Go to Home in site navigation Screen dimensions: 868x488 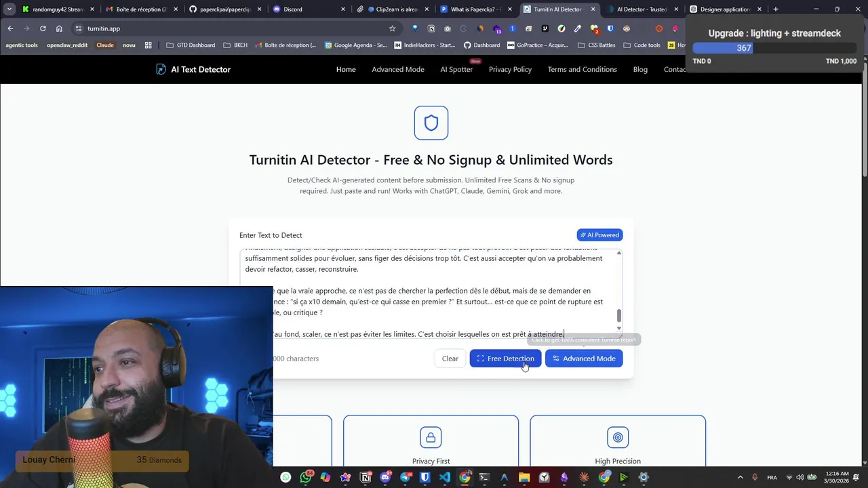click(x=346, y=69)
